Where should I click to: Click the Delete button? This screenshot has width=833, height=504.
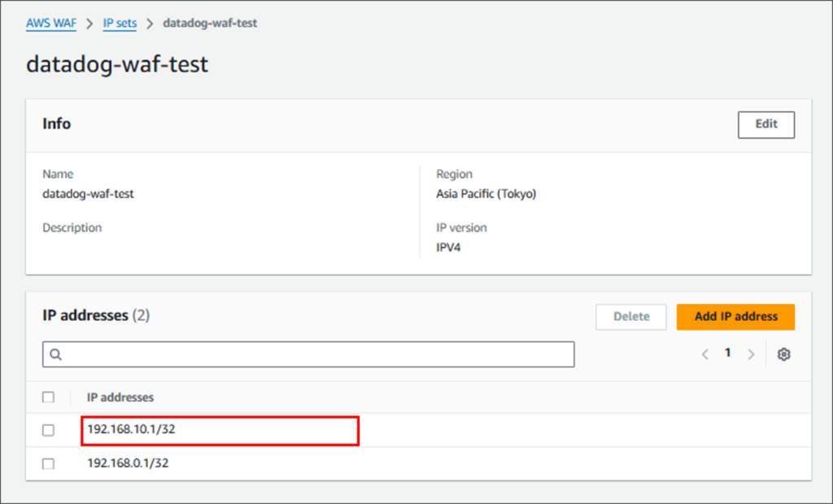click(631, 317)
